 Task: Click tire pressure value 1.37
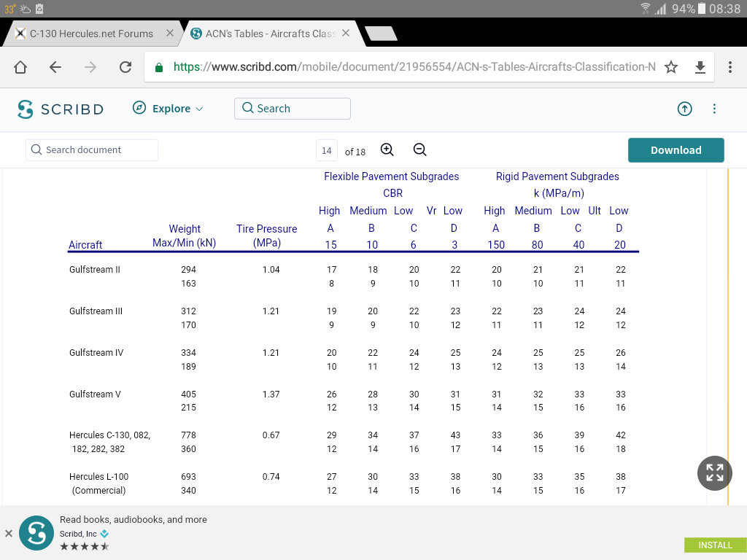click(x=271, y=394)
